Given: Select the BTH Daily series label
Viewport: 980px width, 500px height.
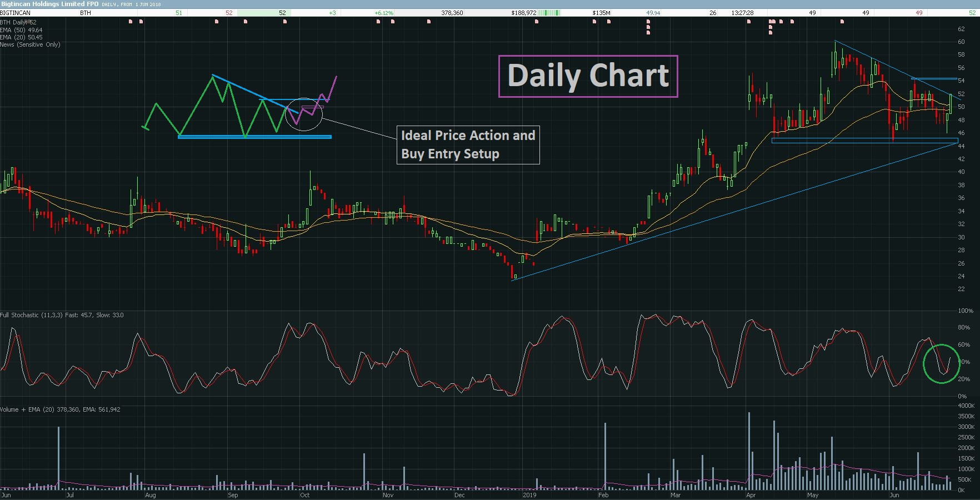Looking at the screenshot, I should coord(18,22).
